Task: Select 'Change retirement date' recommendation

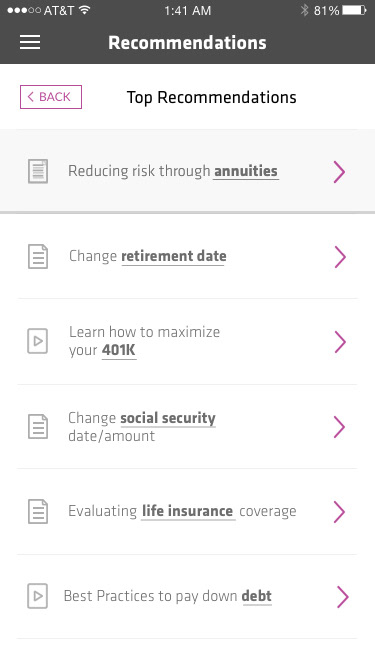Action: (148, 256)
